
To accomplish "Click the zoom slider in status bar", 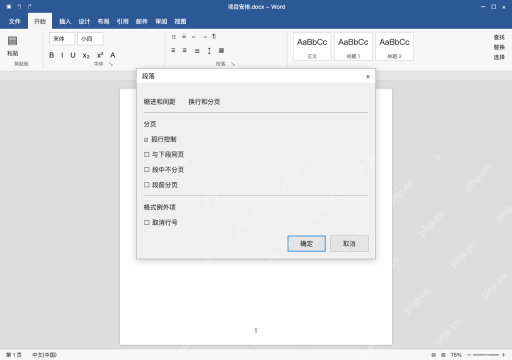I will (486, 355).
